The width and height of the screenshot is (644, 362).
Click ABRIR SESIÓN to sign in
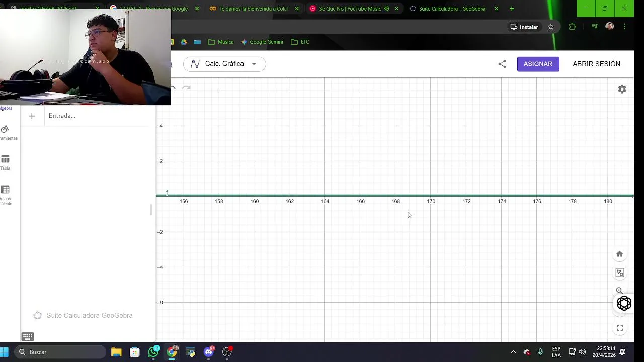[x=596, y=64]
